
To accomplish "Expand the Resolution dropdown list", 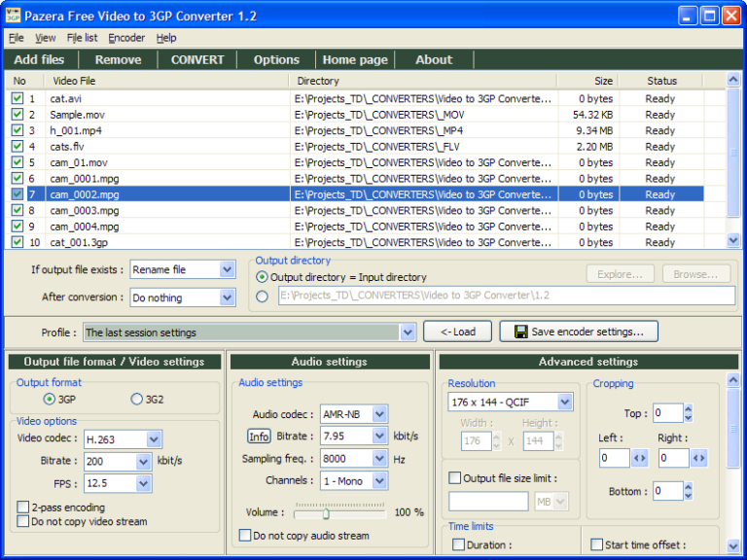I will click(564, 402).
